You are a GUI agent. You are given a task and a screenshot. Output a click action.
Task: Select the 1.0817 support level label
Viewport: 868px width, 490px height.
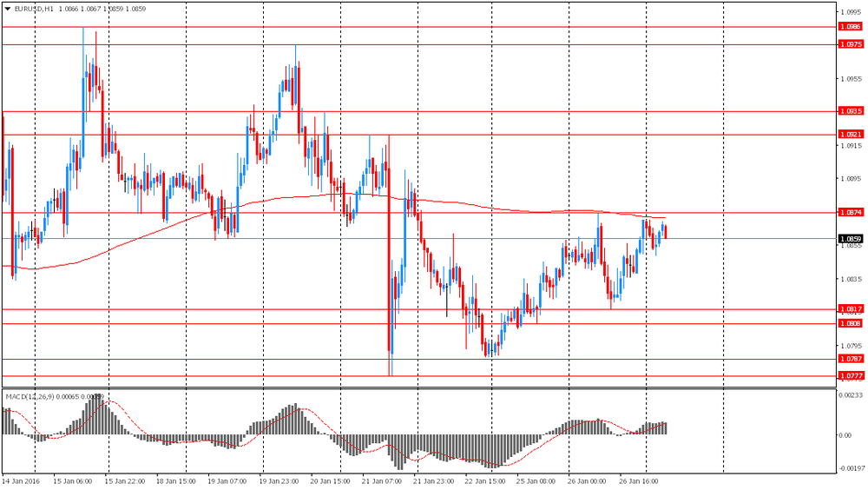851,309
